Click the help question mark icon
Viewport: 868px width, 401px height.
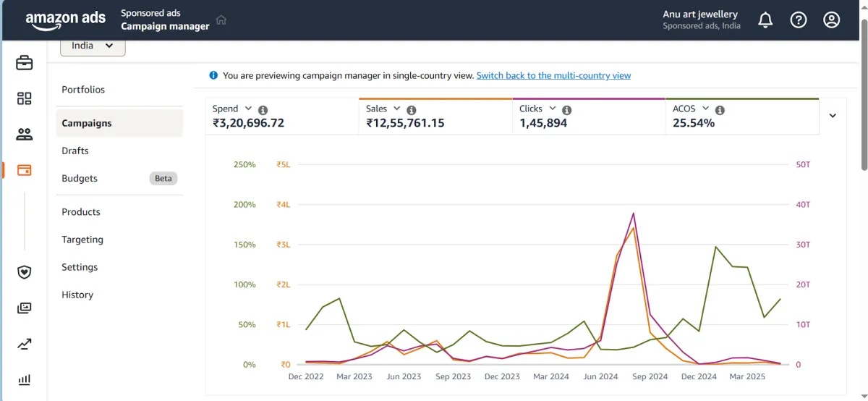(x=799, y=20)
